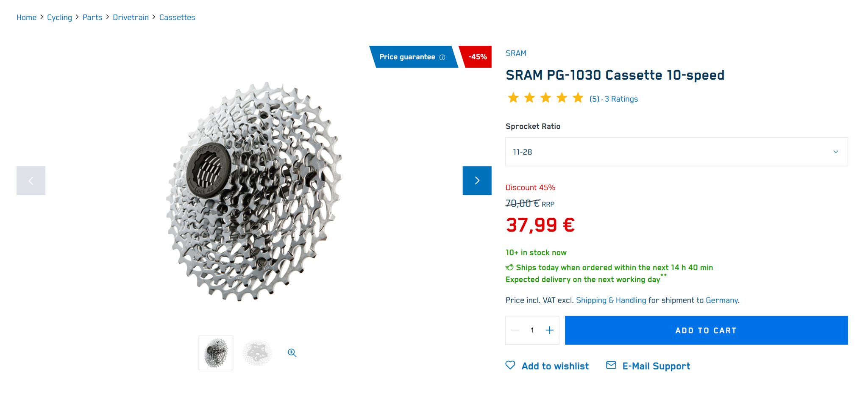Viewport: 868px width, 394px height.
Task: Open image zoom with magnifier icon
Action: tap(292, 352)
